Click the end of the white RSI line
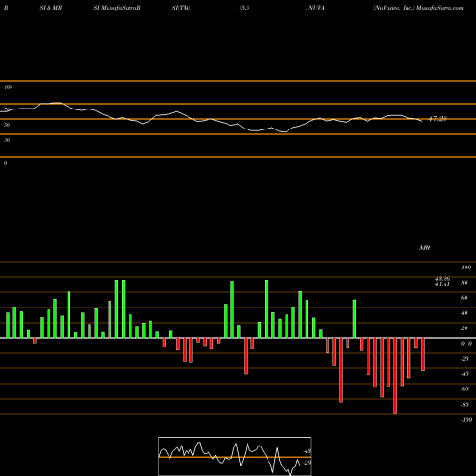476x476 pixels. (x=422, y=121)
